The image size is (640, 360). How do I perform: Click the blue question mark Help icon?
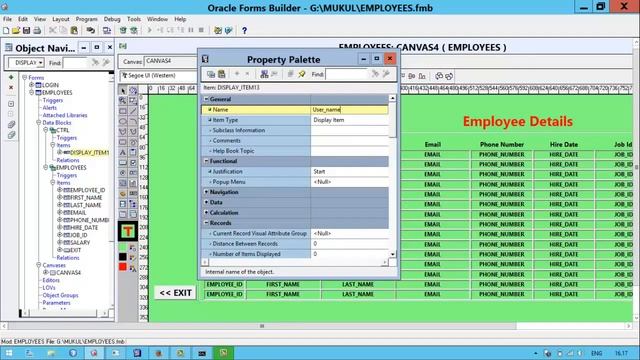tap(244, 31)
